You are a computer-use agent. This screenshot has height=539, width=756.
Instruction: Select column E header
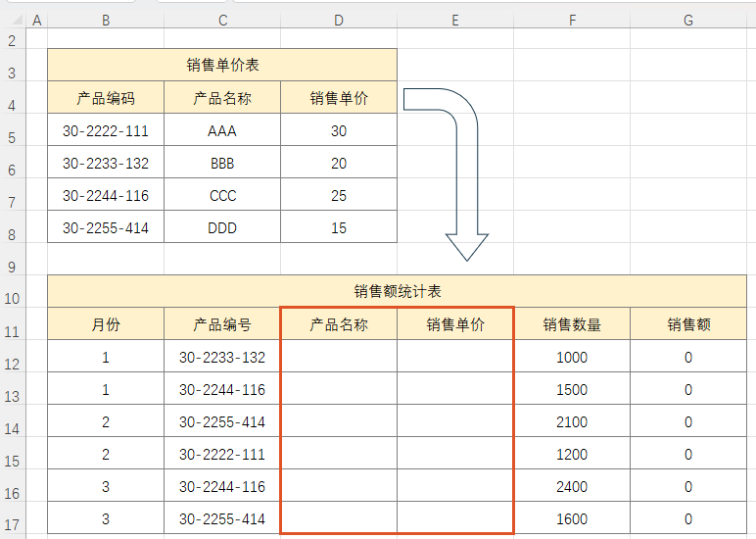click(x=455, y=21)
